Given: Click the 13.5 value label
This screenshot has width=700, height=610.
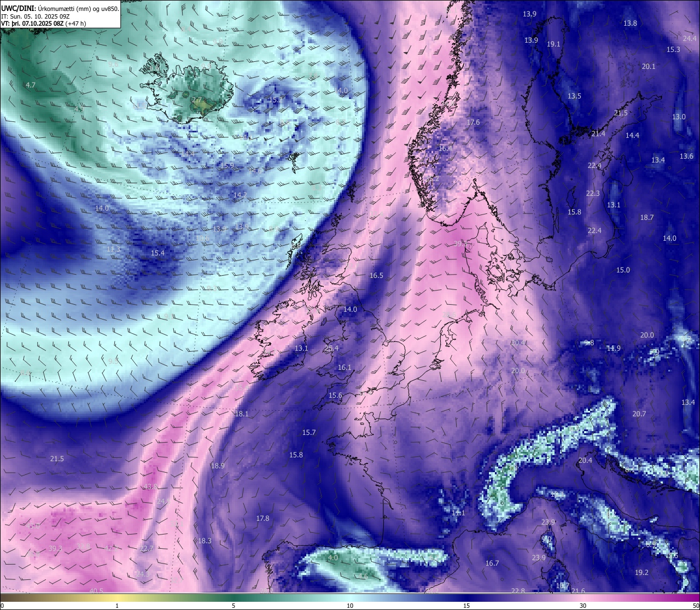Looking at the screenshot, I should 574,96.
